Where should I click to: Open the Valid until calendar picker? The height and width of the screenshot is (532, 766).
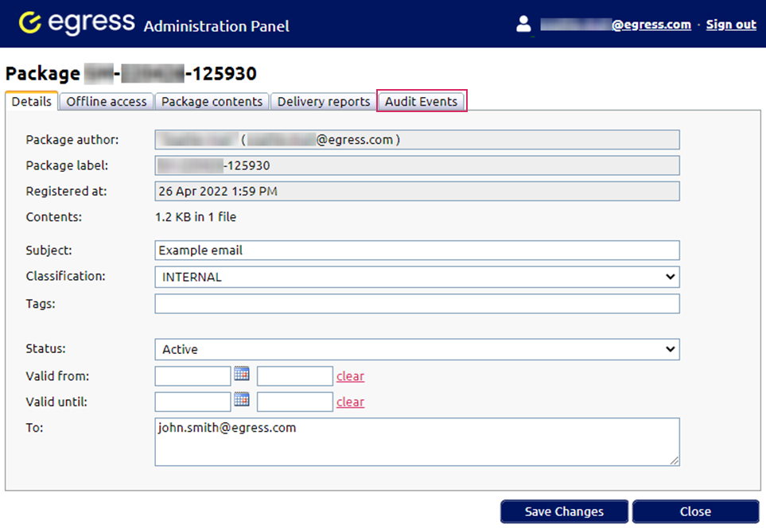pyautogui.click(x=242, y=402)
